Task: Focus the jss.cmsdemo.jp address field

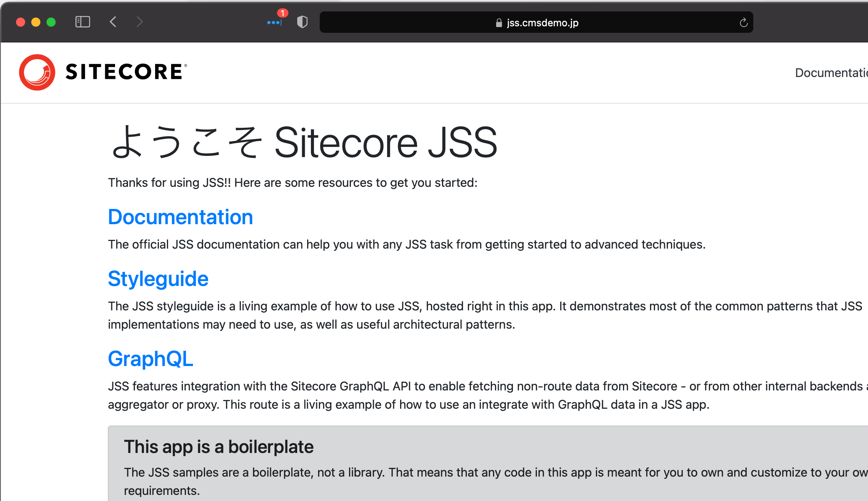Action: [x=536, y=22]
